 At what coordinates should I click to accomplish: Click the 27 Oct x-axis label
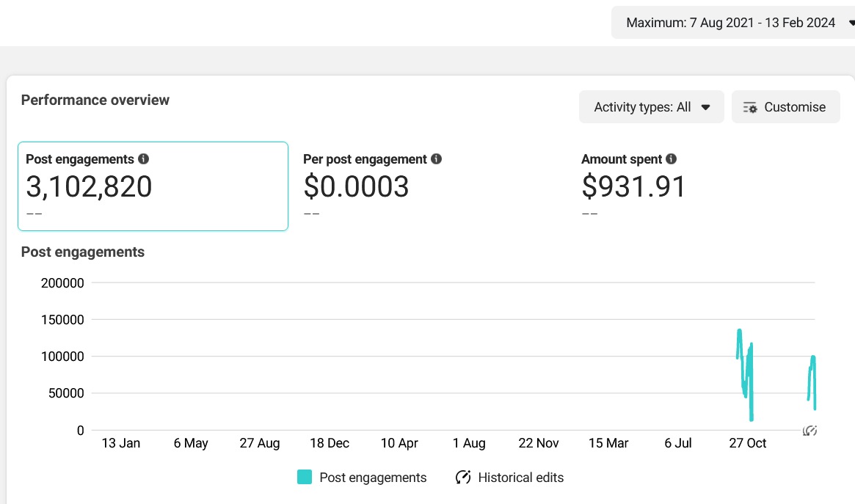tap(747, 443)
